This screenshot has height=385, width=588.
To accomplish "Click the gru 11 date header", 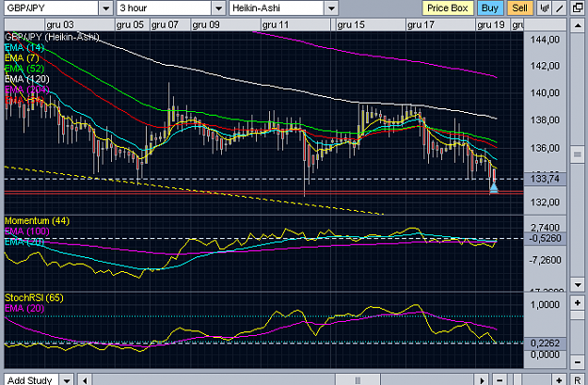I will coord(276,24).
